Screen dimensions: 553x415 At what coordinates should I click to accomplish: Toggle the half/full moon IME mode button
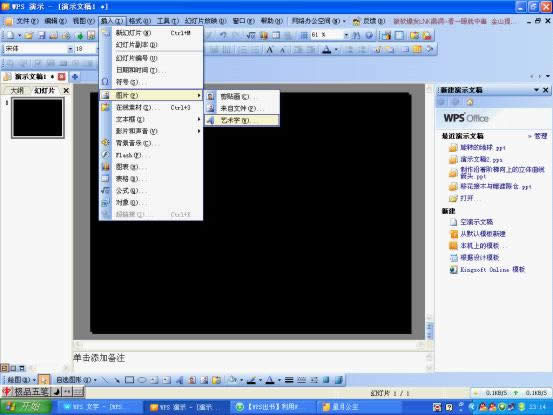click(x=56, y=392)
